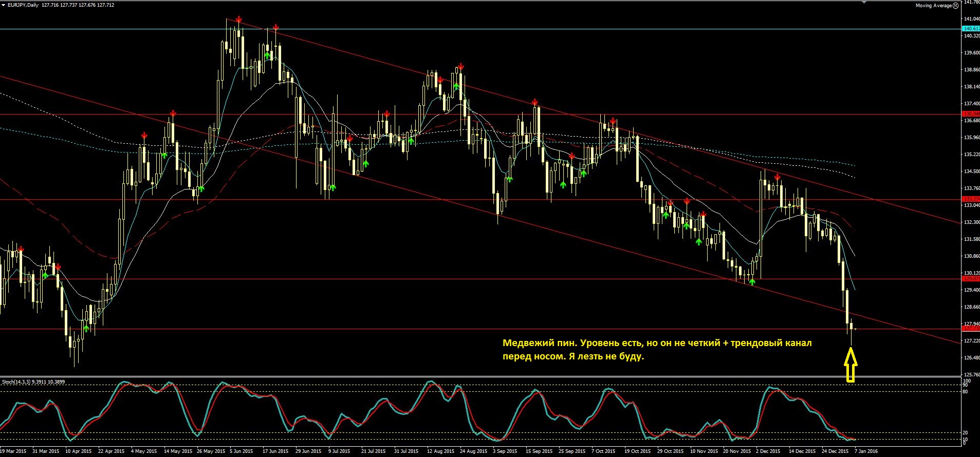Viewport: 980px width, 457px height.
Task: Click the 7 Jan 2016 date label
Action: (x=866, y=451)
